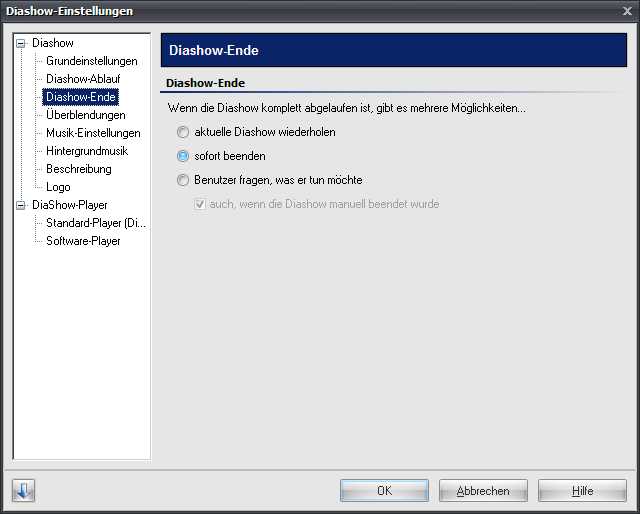Screen dimensions: 640x514
Task: Choose the 'sofort beenden' radio button
Action: point(183,156)
